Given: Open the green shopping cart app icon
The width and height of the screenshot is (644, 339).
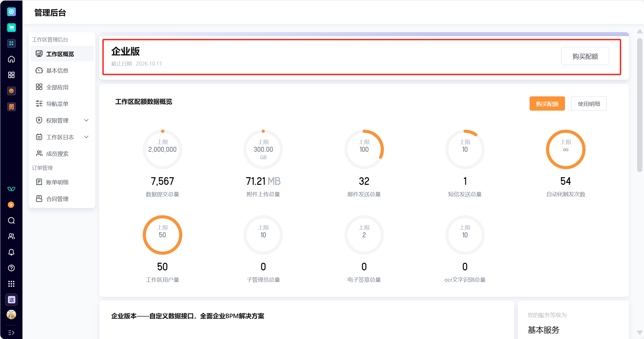Looking at the screenshot, I should (x=11, y=27).
